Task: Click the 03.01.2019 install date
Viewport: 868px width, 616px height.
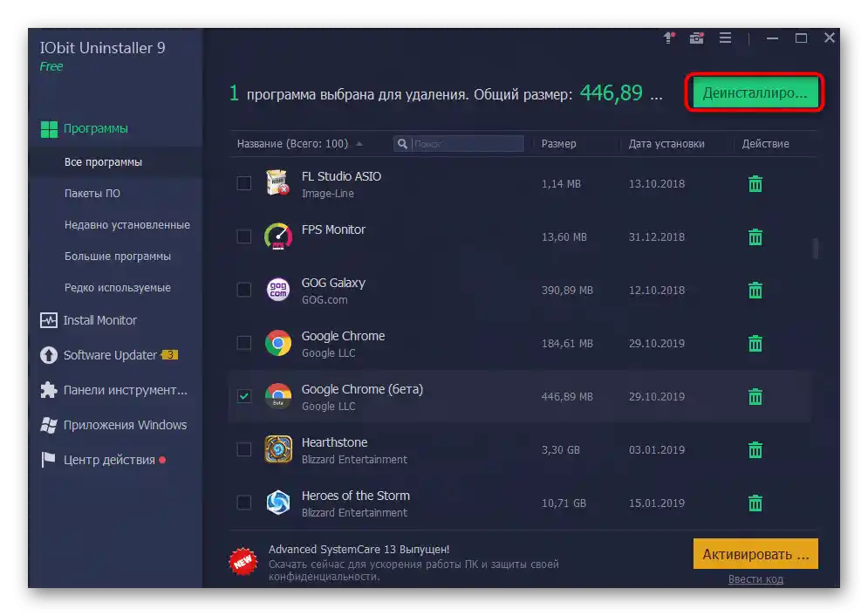Action: 657,449
